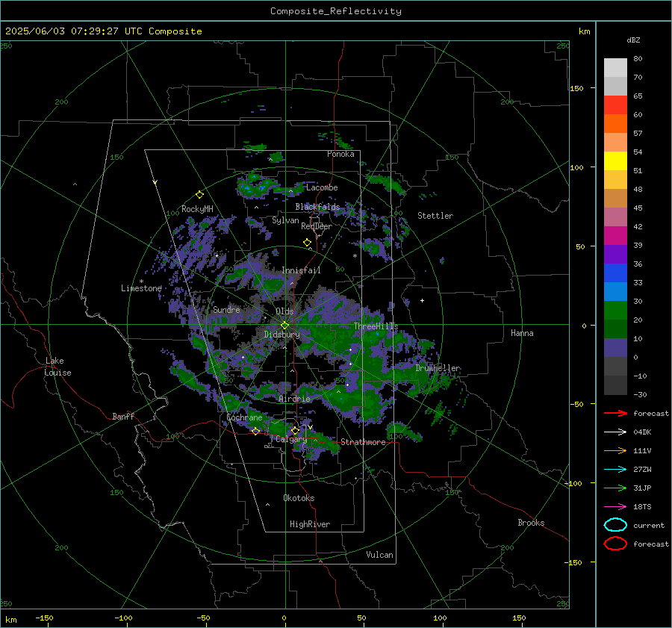The height and width of the screenshot is (628, 672).
Task: Click the green 31JP arrow icon
Action: (615, 488)
